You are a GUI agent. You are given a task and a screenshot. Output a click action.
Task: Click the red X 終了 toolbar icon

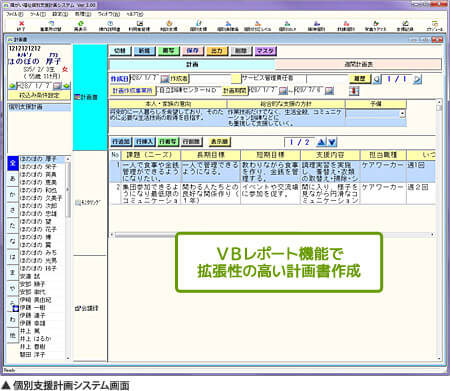click(x=21, y=24)
